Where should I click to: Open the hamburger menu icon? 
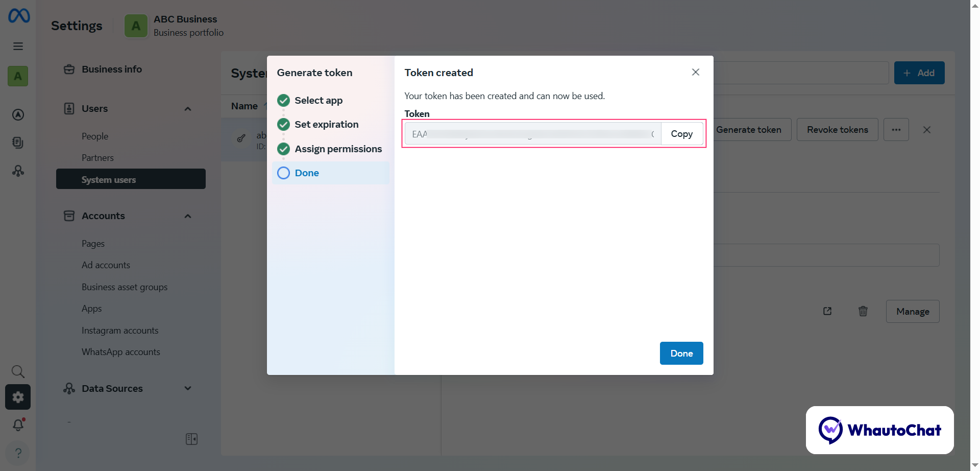(x=18, y=46)
